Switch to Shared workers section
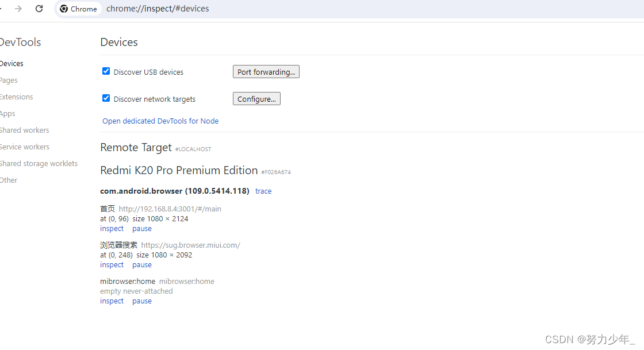This screenshot has width=644, height=350. pyautogui.click(x=25, y=130)
